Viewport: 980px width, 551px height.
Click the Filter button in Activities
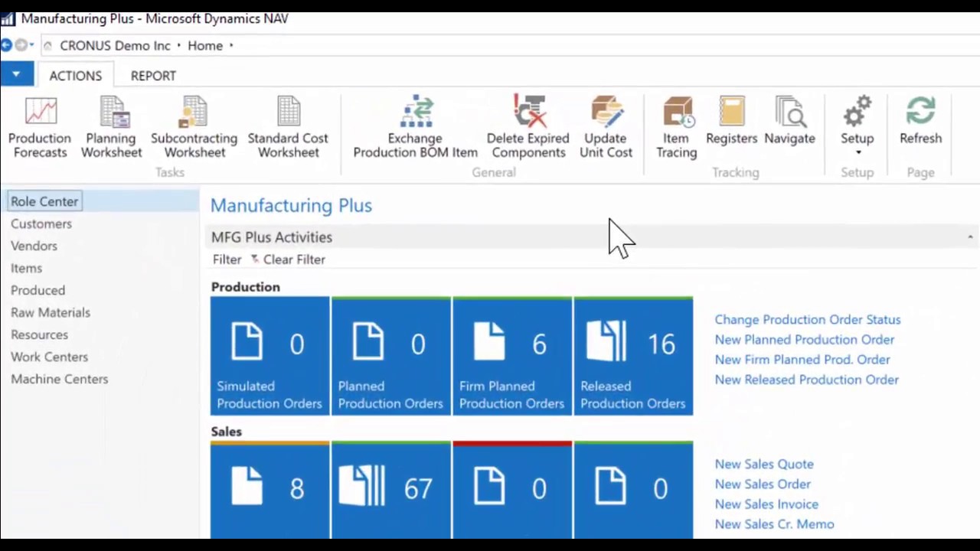tap(227, 259)
